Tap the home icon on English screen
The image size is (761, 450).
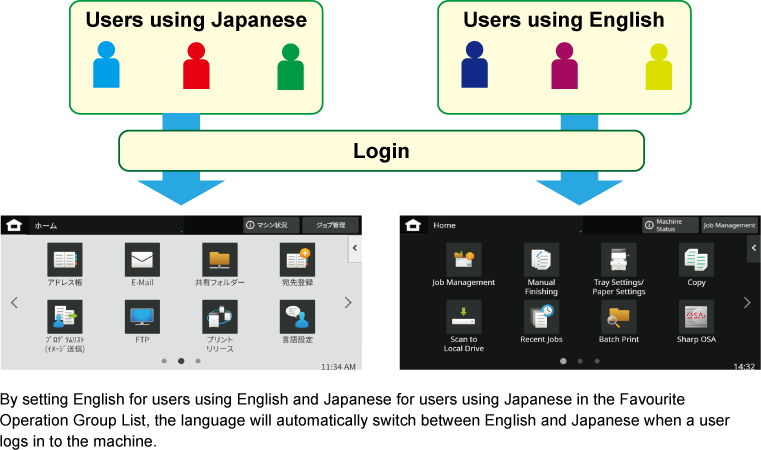pyautogui.click(x=413, y=225)
